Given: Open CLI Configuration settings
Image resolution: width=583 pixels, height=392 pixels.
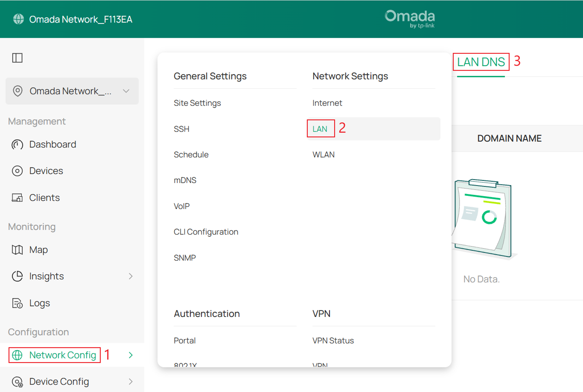Looking at the screenshot, I should [206, 232].
